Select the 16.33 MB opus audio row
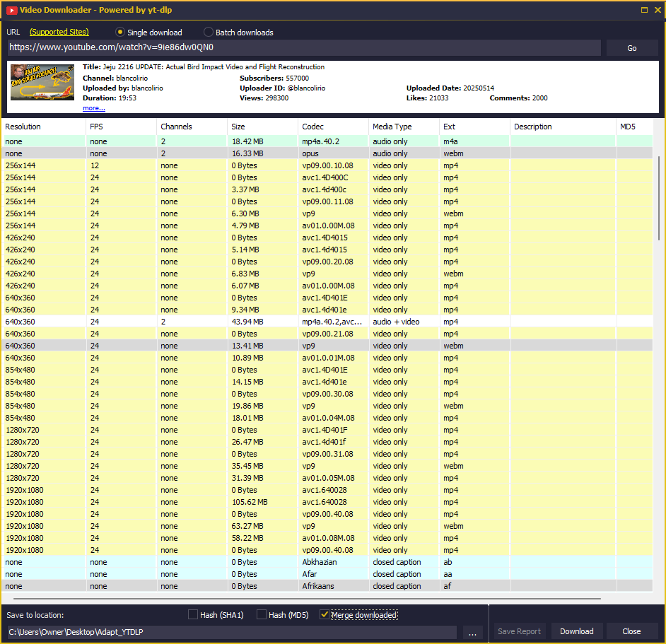The image size is (666, 644). (x=327, y=153)
